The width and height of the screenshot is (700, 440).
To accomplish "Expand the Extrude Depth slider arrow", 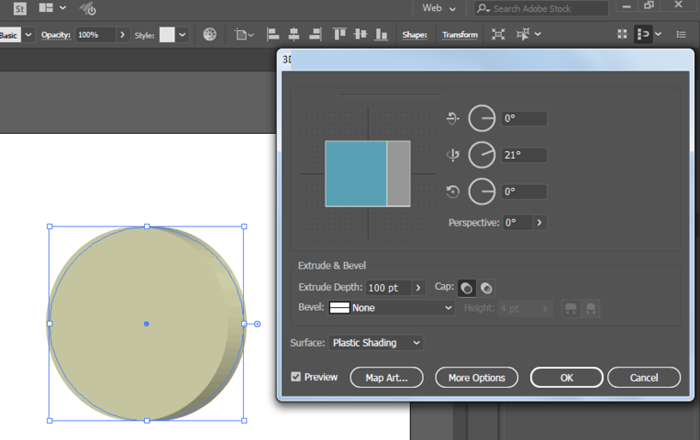I will (418, 288).
